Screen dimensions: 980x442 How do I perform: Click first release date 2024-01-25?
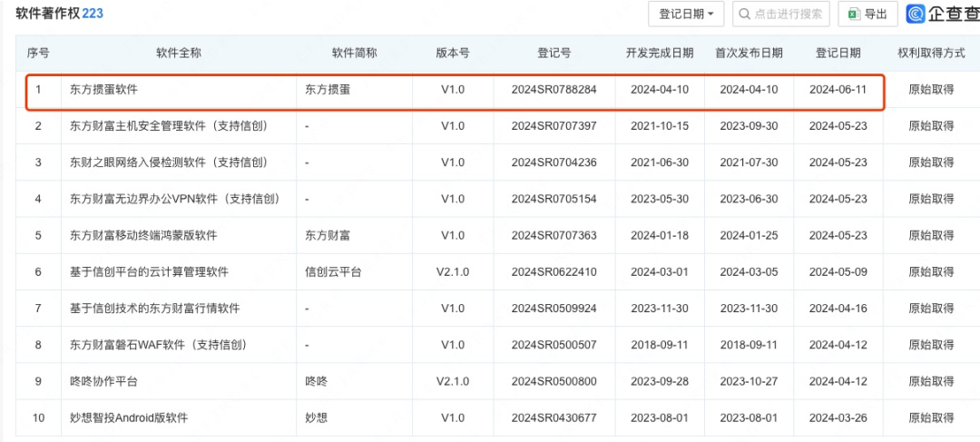point(749,236)
